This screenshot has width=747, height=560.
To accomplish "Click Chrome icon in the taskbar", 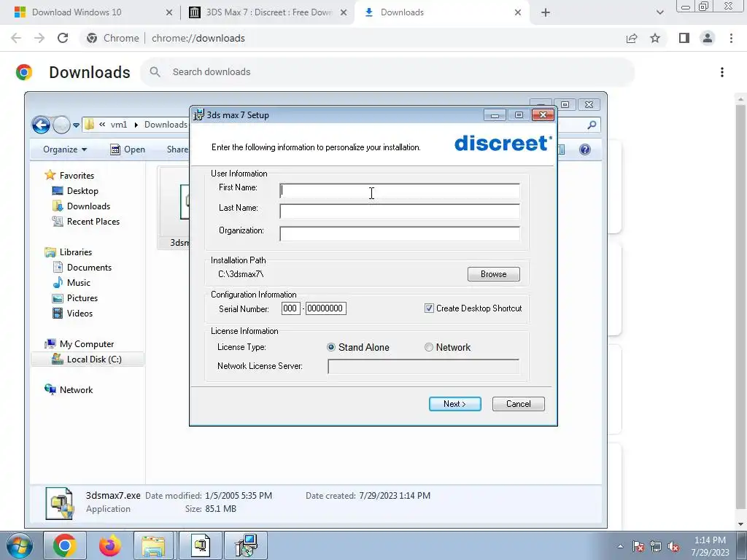I will click(65, 545).
